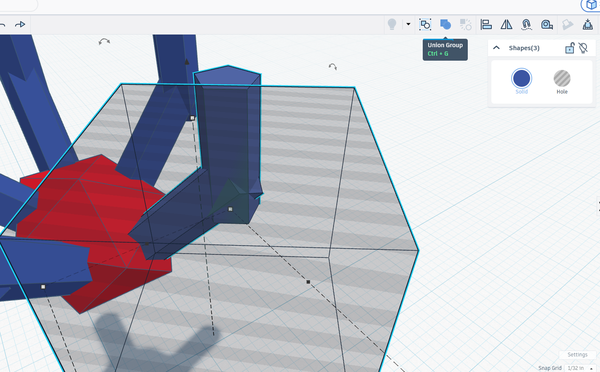Click the Redo arrow in the toolbar
Screen dimensions: 600x372
coord(20,24)
